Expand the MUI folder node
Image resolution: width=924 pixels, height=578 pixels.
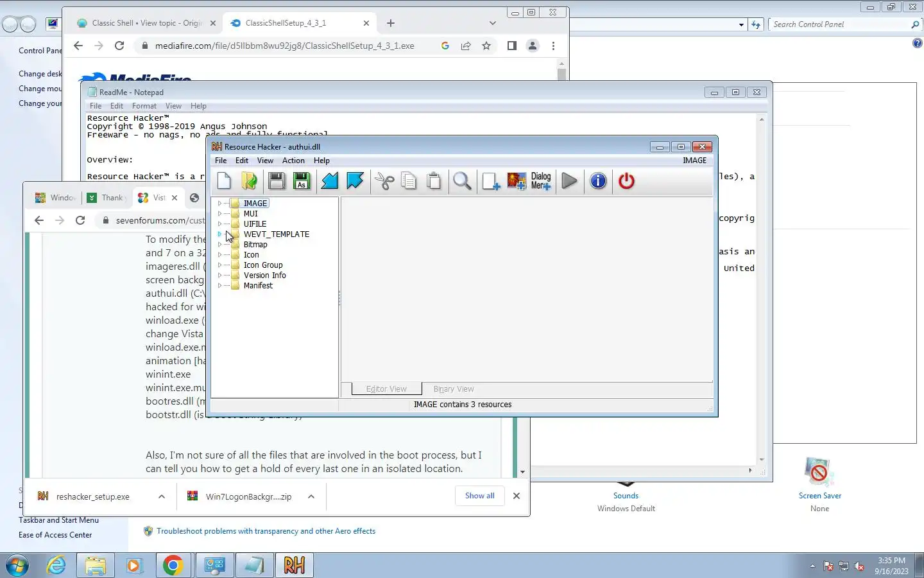click(219, 214)
